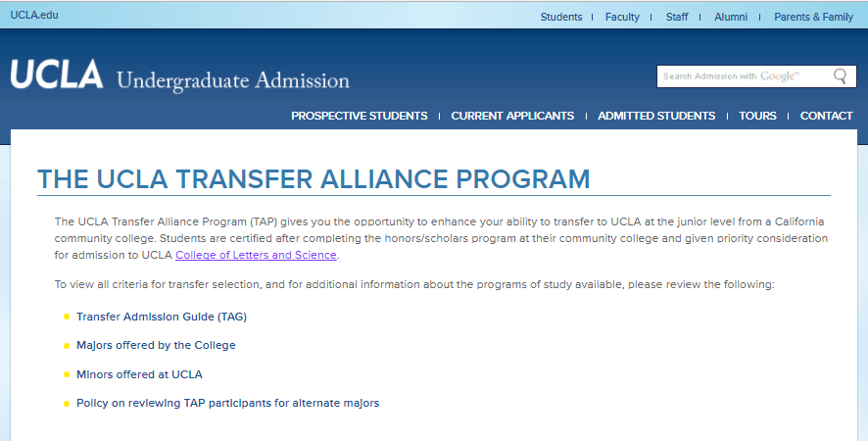
Task: Click the UCLA logo
Action: click(56, 75)
